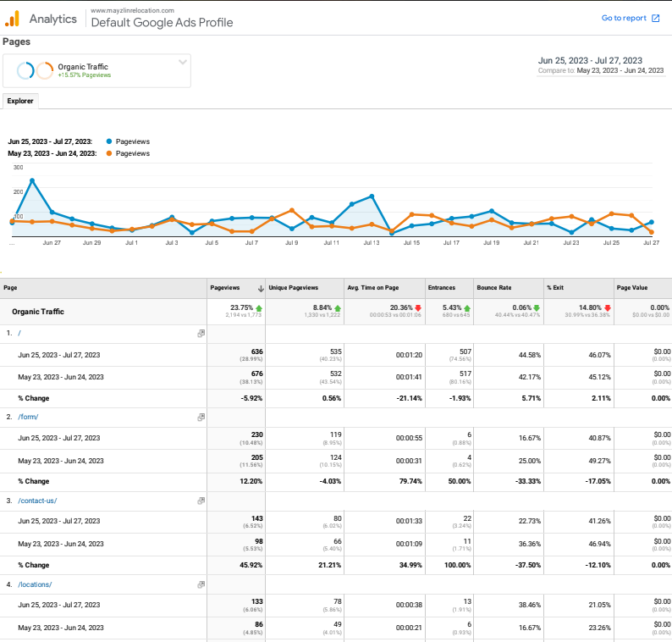Open the /form/ page link
This screenshot has width=672, height=642.
(29, 417)
